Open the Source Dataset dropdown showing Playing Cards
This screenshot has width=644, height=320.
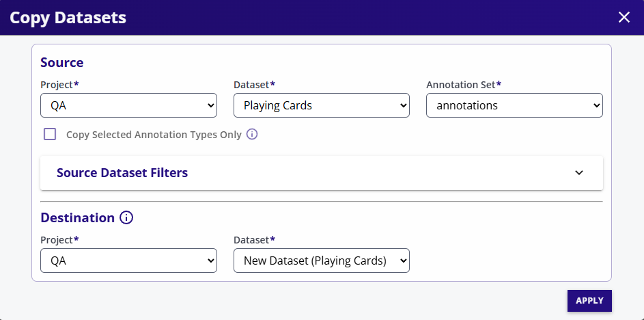pyautogui.click(x=322, y=105)
